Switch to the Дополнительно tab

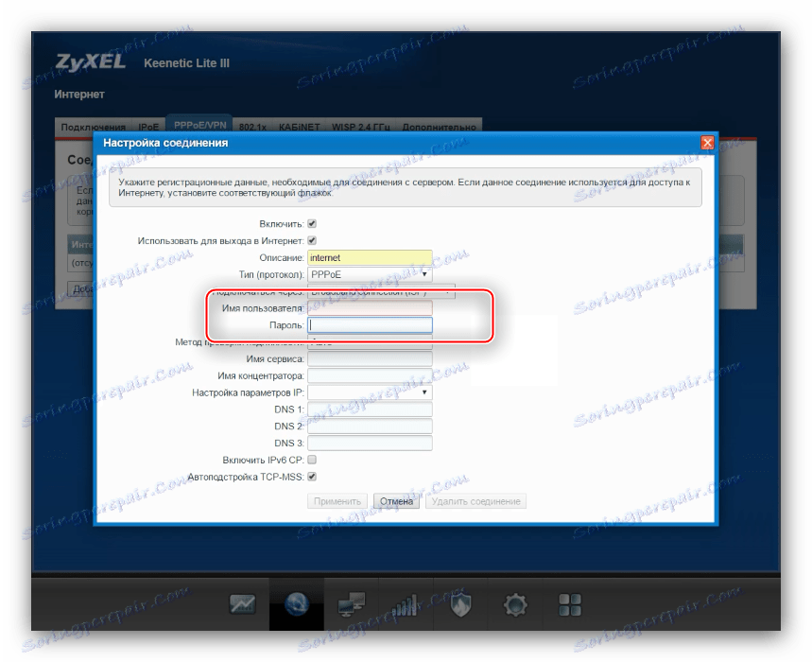440,127
